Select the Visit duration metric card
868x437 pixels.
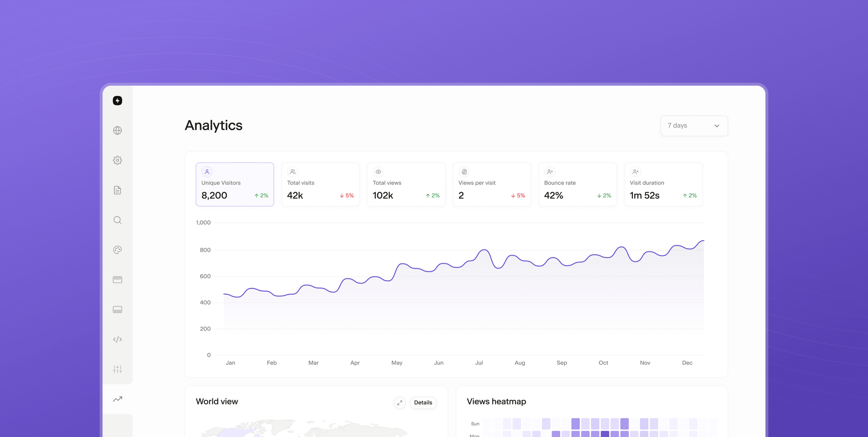tap(663, 184)
